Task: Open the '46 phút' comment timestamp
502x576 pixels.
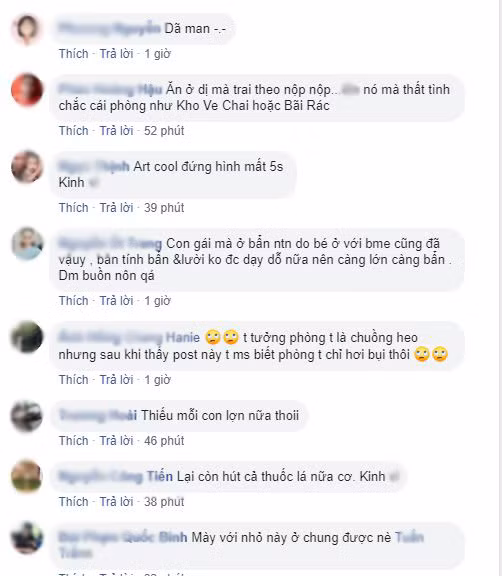Action: click(164, 440)
